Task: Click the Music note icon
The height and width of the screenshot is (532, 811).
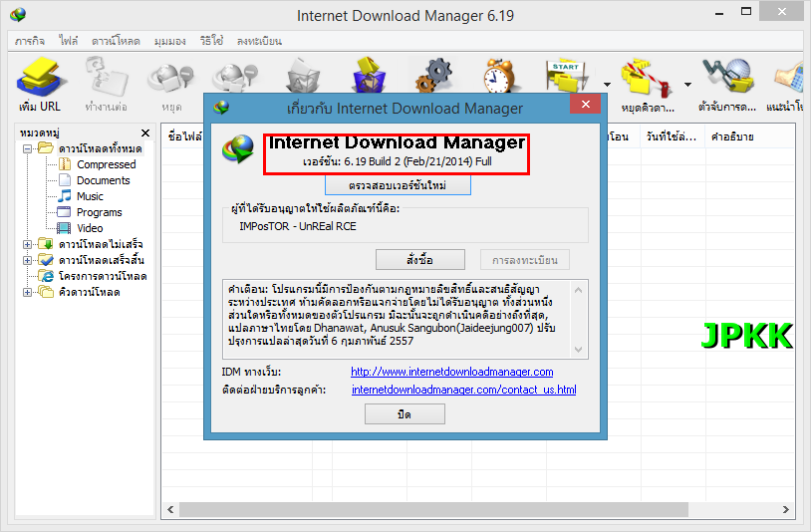Action: click(x=65, y=196)
